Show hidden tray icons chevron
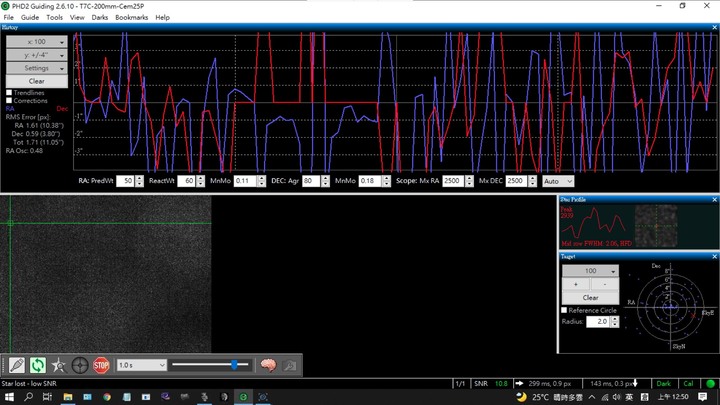Viewport: 720px width, 405px height. pyautogui.click(x=592, y=397)
